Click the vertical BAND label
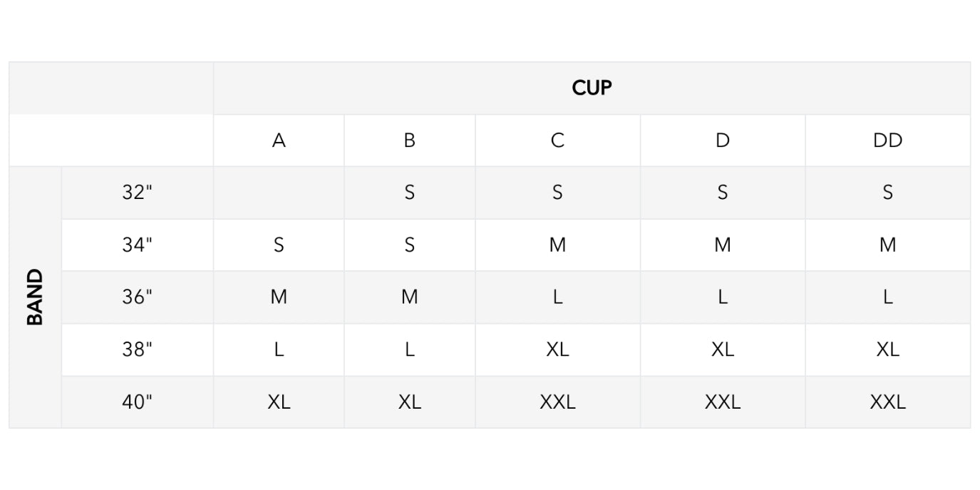Screen dimensions: 980x490 35,297
